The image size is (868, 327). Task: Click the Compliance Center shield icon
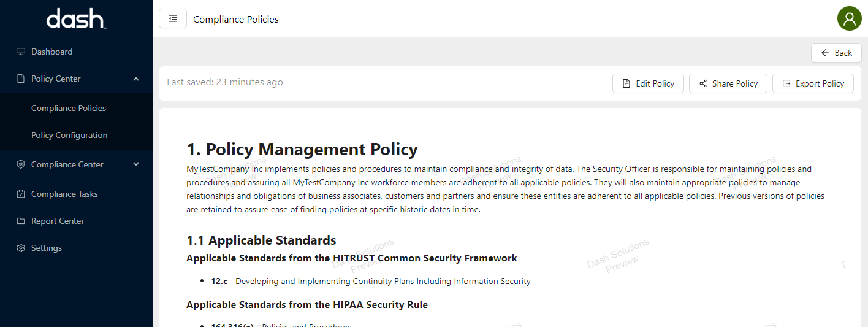click(x=21, y=164)
